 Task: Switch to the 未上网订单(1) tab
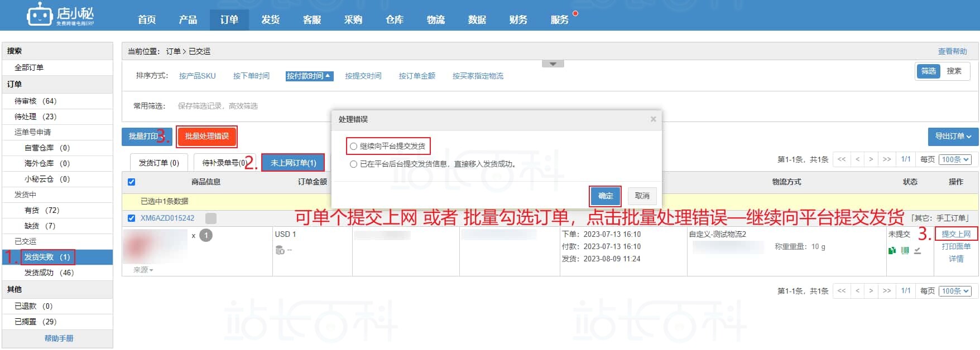tap(293, 163)
